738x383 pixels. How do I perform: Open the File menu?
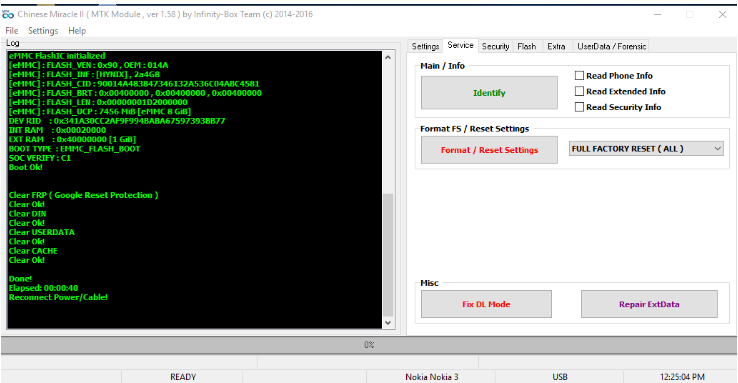12,31
